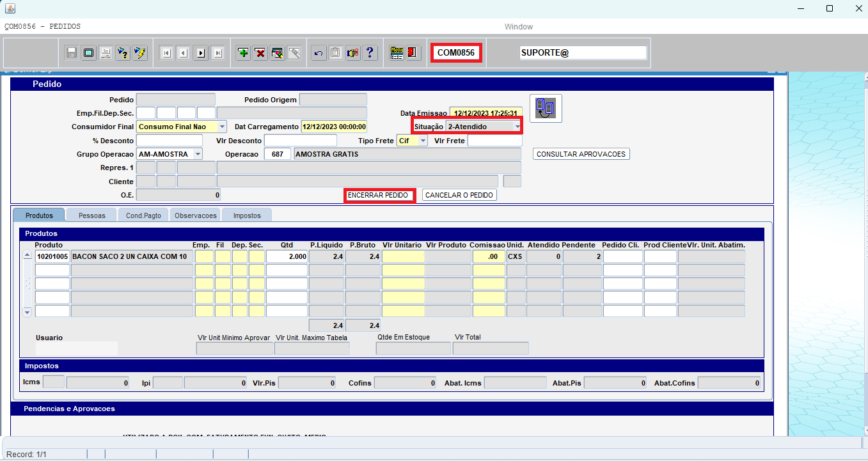868x461 pixels.
Task: Click the CXS unit cell
Action: [516, 256]
